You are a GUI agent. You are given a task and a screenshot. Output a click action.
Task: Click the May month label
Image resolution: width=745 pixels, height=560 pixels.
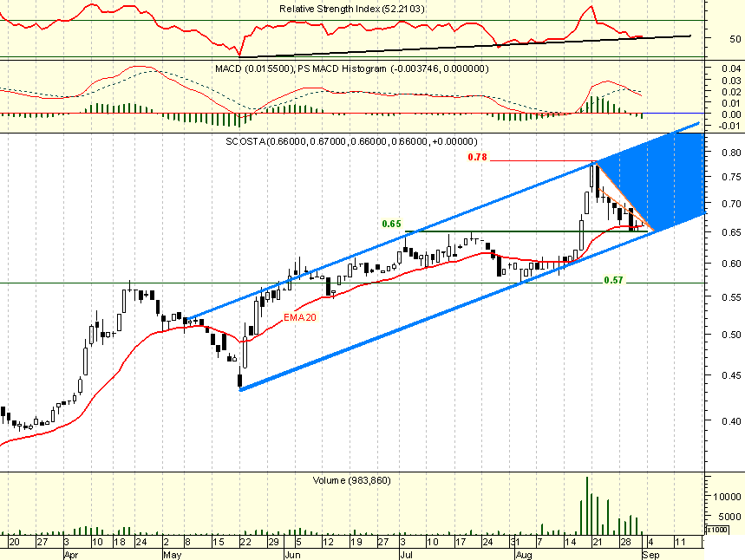tap(172, 555)
